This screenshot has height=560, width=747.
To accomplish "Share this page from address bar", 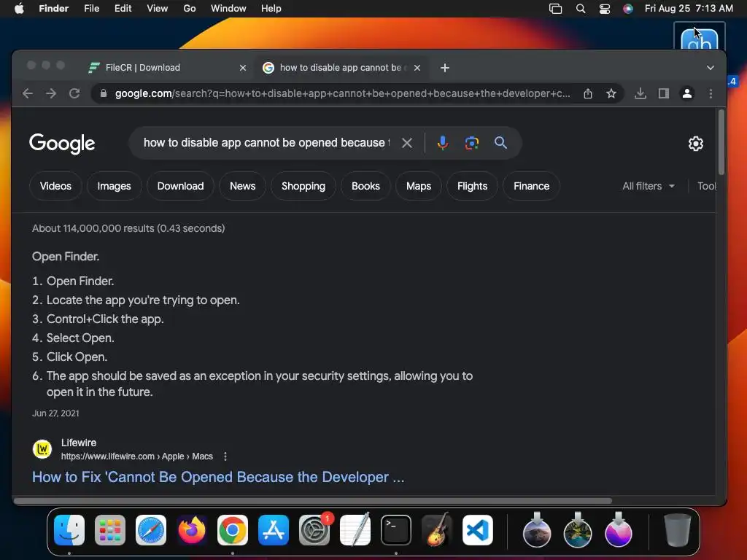I will click(x=588, y=93).
